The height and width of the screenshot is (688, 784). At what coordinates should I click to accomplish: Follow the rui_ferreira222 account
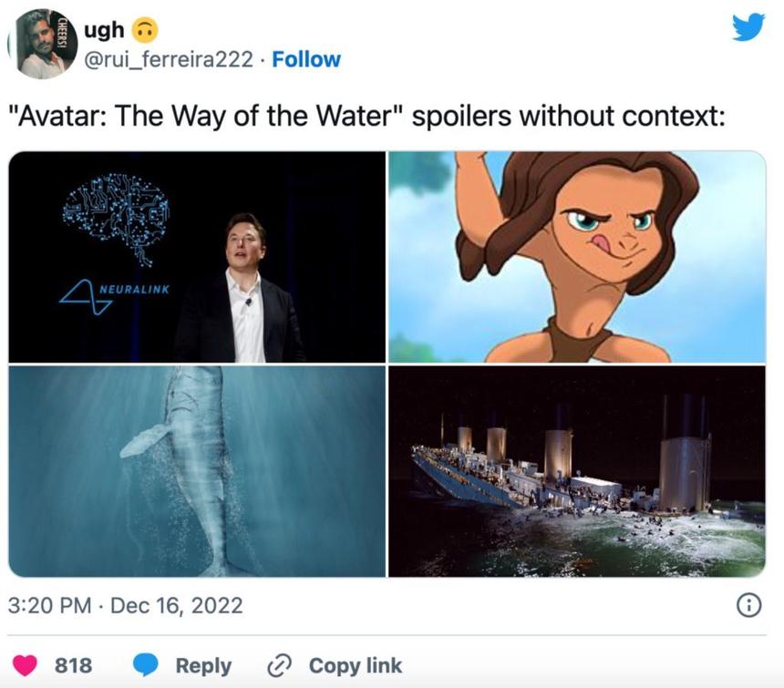click(x=306, y=60)
